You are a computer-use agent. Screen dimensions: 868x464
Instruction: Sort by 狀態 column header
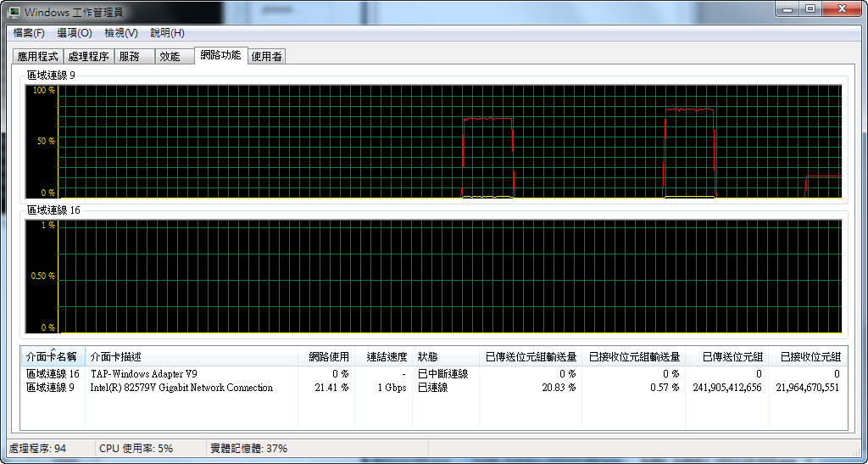pyautogui.click(x=428, y=357)
